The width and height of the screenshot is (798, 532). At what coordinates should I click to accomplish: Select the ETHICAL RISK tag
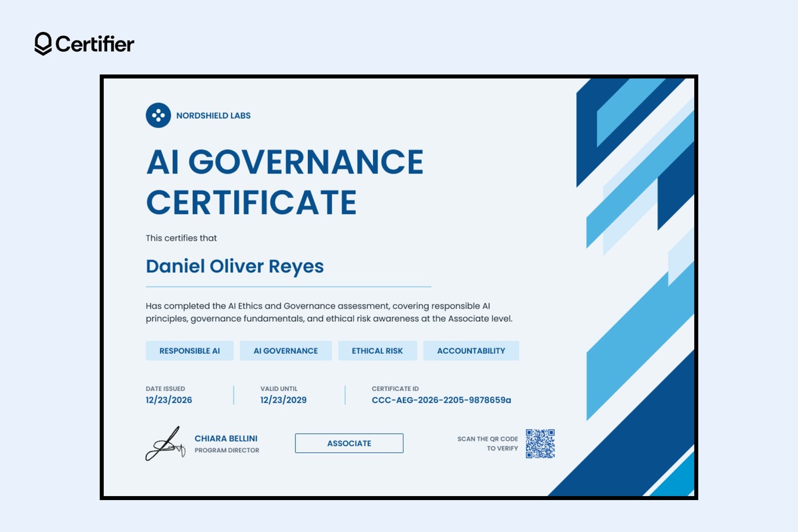coord(378,351)
